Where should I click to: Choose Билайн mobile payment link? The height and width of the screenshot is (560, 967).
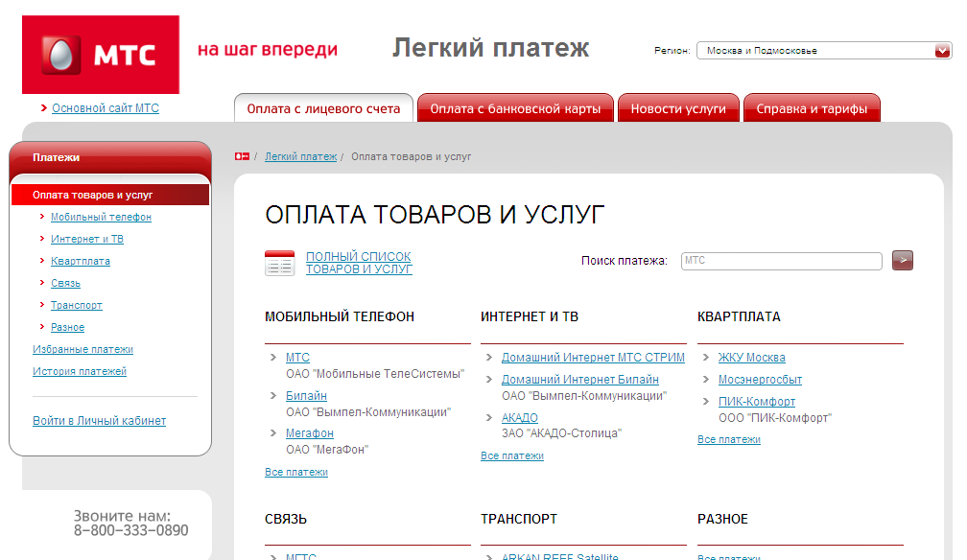coord(306,396)
